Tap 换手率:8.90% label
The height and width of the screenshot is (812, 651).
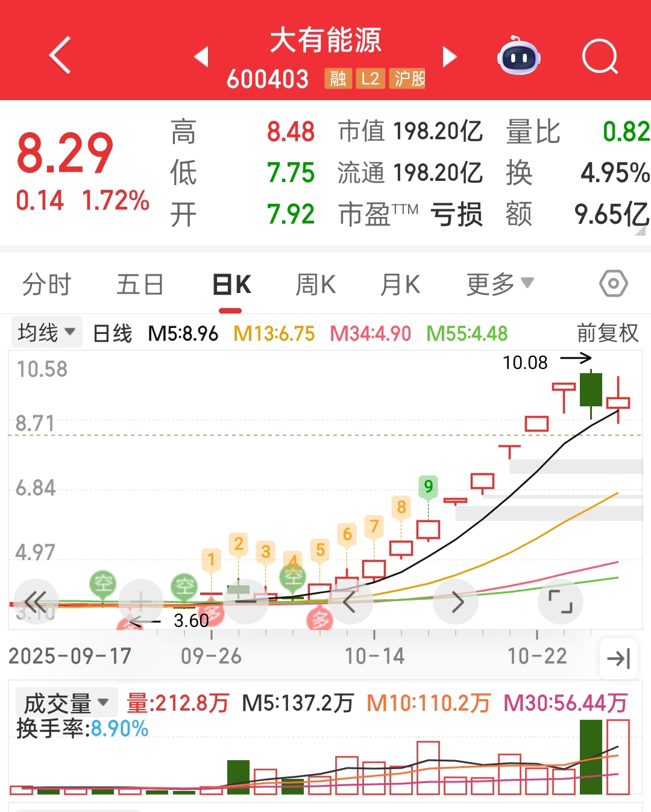pyautogui.click(x=83, y=729)
